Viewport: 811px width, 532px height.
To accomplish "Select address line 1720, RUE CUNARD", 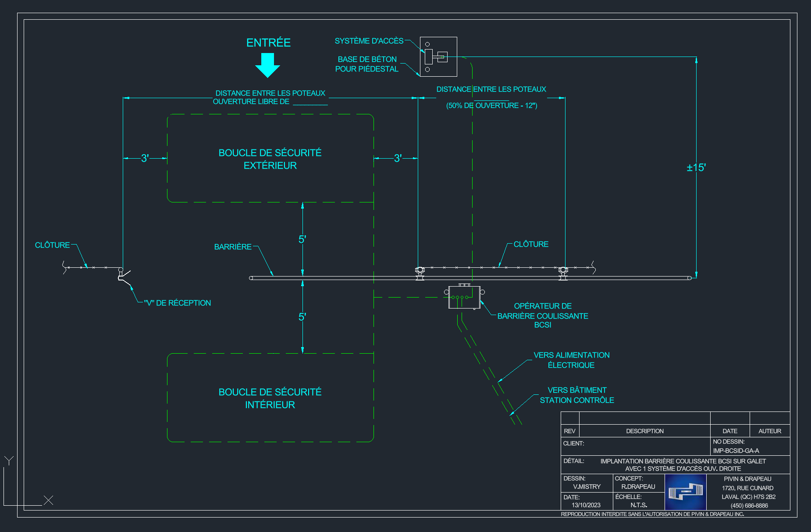I will [x=747, y=488].
